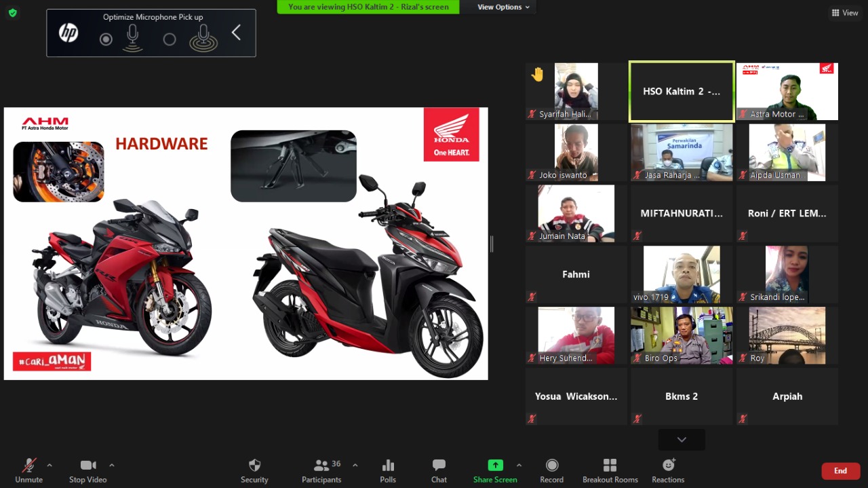The image size is (868, 488).
Task: Click the green encryption shield icon
Action: [13, 13]
